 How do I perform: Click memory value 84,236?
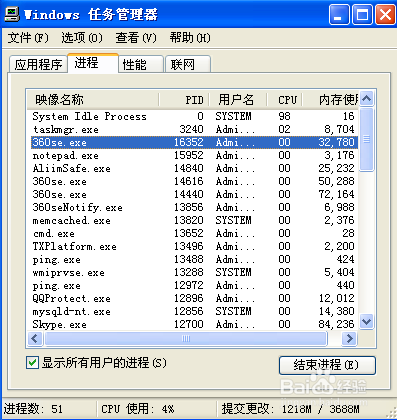pyautogui.click(x=336, y=324)
